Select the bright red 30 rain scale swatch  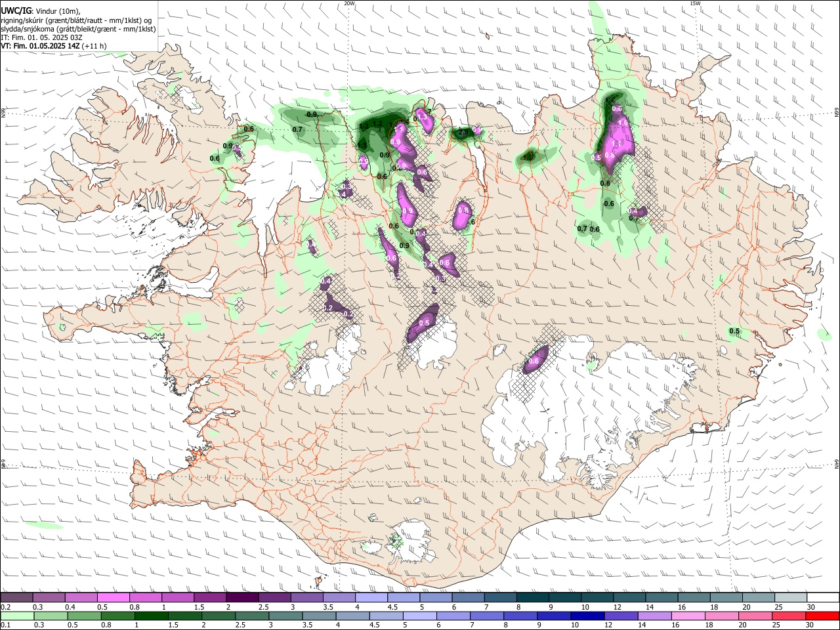click(x=823, y=616)
